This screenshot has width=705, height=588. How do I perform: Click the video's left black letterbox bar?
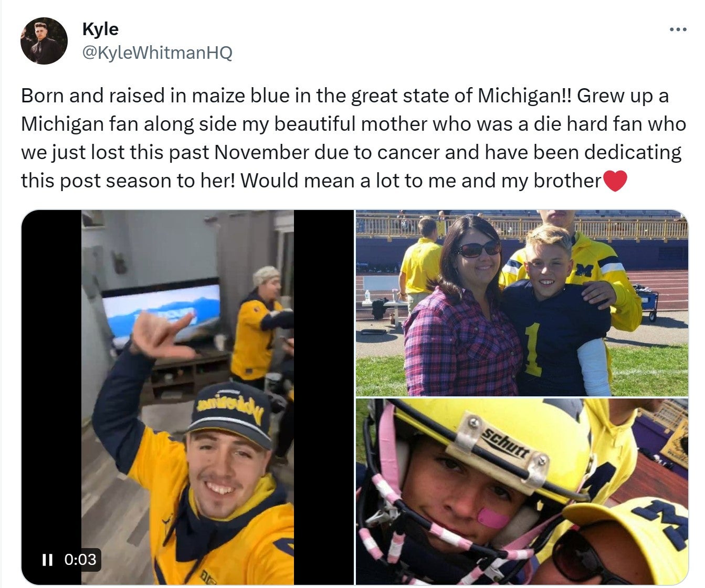[x=51, y=367]
